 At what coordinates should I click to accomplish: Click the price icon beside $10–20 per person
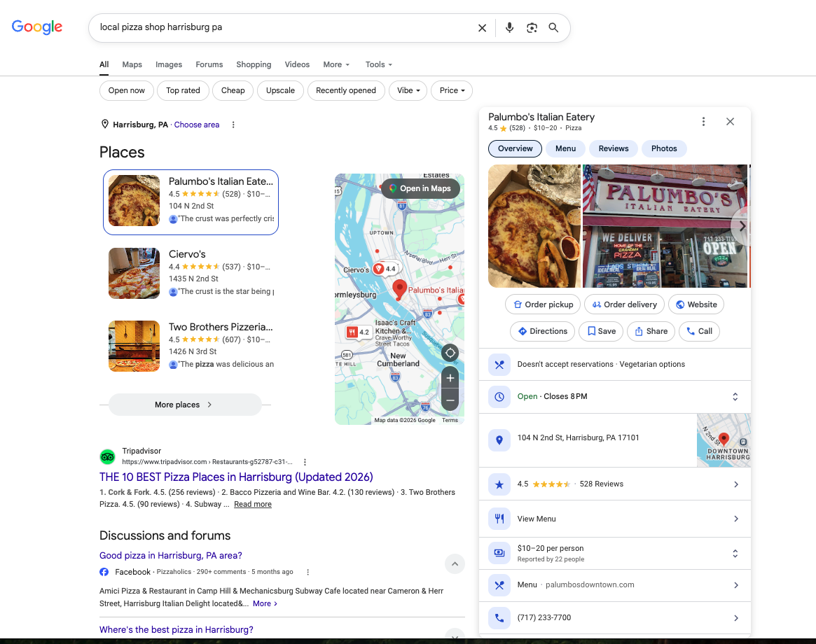click(499, 553)
